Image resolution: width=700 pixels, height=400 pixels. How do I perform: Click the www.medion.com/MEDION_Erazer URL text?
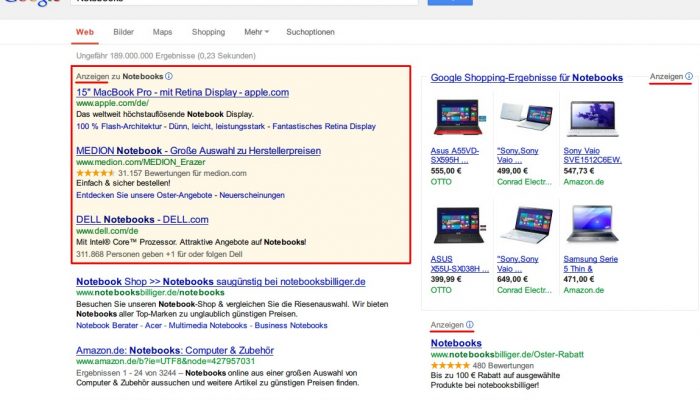point(141,162)
